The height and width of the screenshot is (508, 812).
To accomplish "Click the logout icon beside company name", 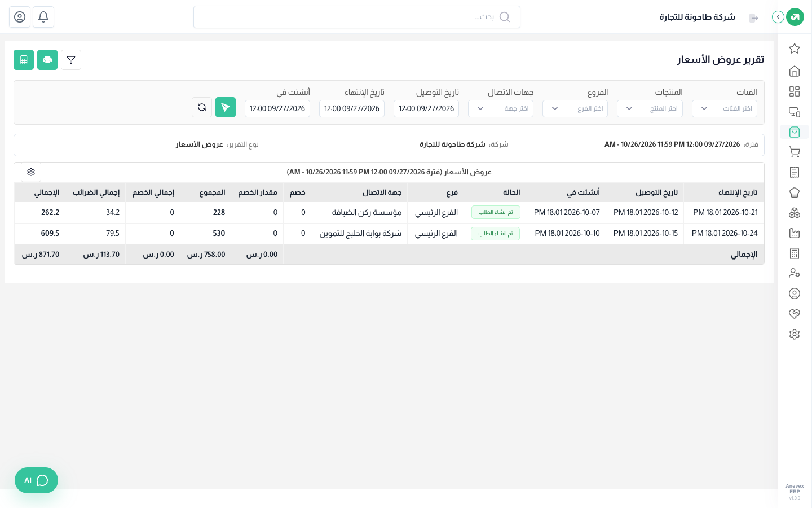I will pyautogui.click(x=754, y=17).
